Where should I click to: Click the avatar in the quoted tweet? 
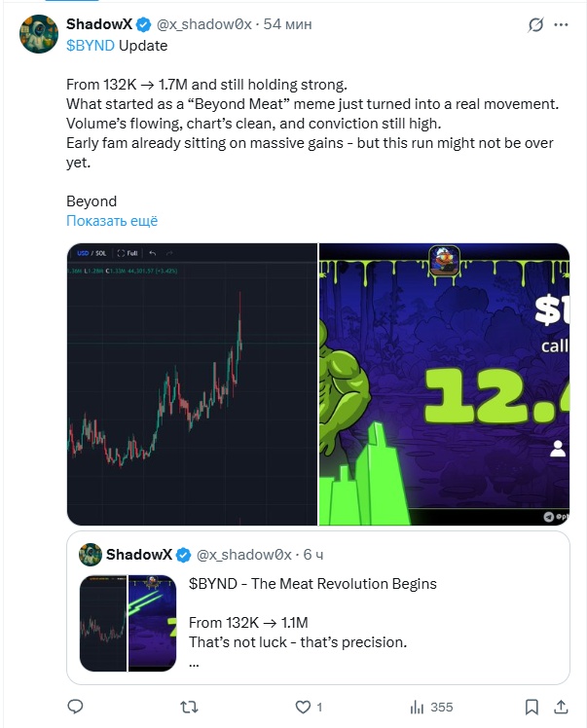pyautogui.click(x=91, y=554)
